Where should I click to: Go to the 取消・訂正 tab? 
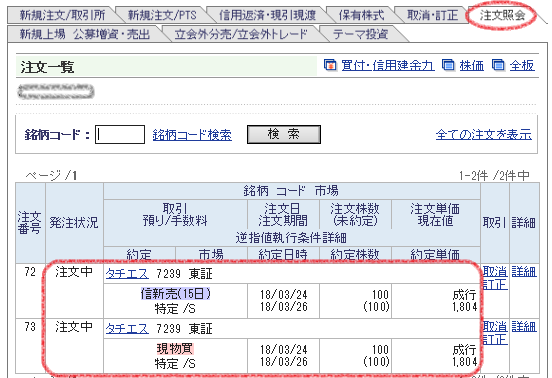point(432,15)
